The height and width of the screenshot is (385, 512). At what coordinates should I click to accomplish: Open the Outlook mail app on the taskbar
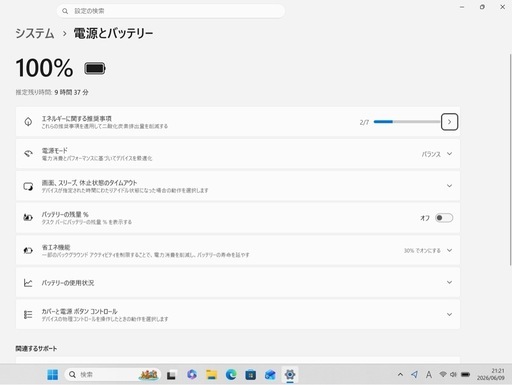tap(270, 375)
